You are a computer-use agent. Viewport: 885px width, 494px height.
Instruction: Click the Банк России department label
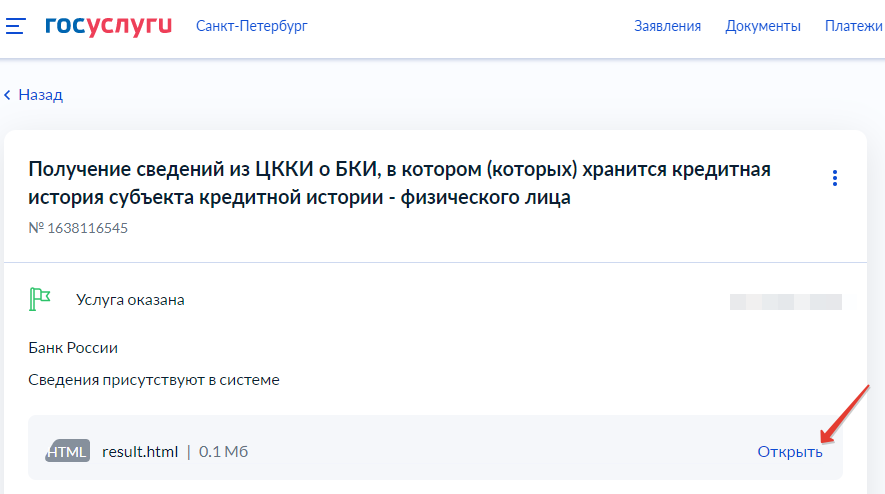click(73, 348)
